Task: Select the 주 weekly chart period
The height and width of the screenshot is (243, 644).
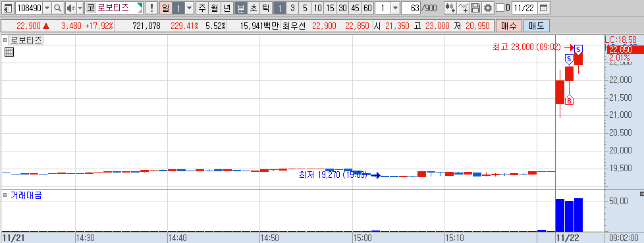Action: pos(201,8)
